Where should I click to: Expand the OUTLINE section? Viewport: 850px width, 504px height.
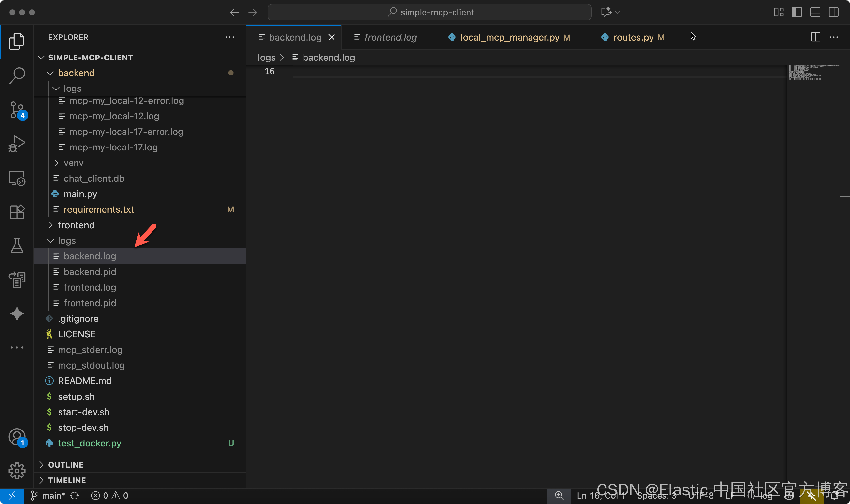coord(66,465)
